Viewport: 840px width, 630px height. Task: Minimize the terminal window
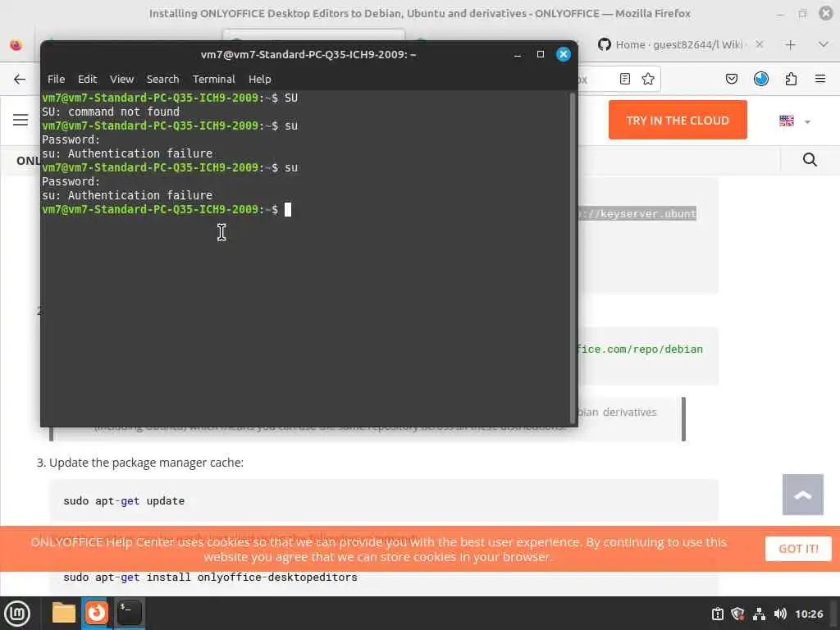(518, 55)
